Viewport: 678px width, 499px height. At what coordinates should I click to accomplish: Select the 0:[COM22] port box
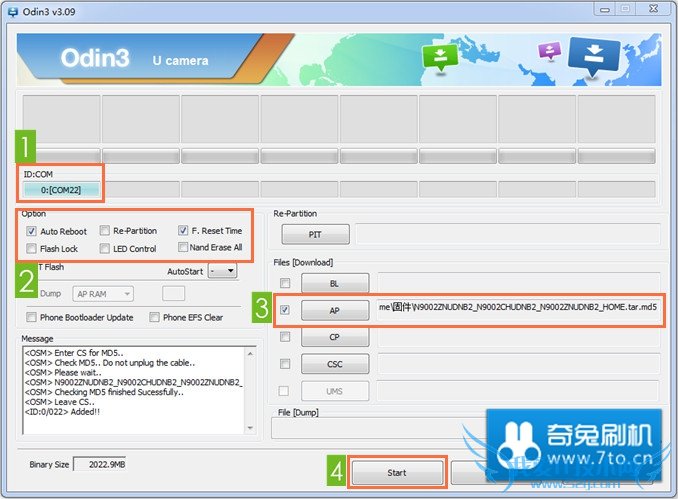61,190
